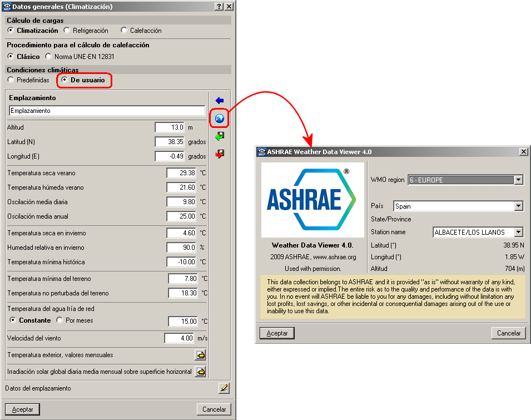The height and width of the screenshot is (420, 531).
Task: Click 'State/Province' label in ASHRAE viewer
Action: tap(391, 219)
